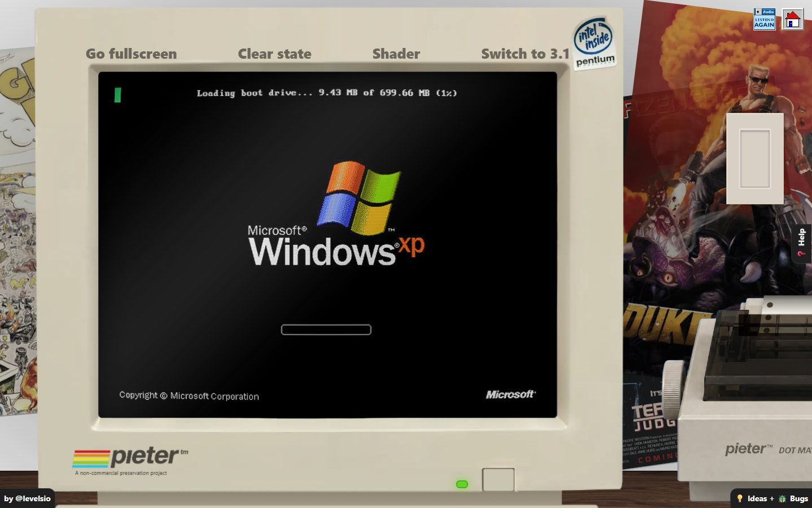This screenshot has width=812, height=508.
Task: Click the Loading boot drive status text
Action: tap(327, 93)
